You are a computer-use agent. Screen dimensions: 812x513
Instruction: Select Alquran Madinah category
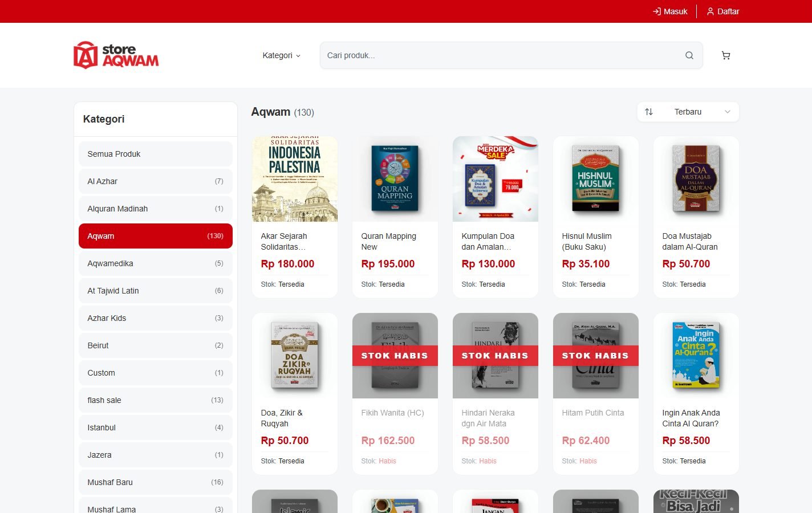coord(156,209)
